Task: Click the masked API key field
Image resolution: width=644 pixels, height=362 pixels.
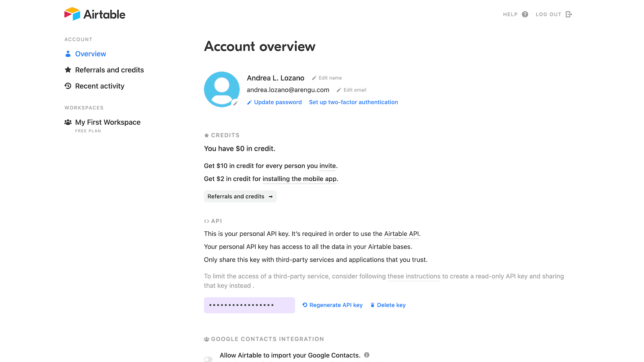Action: [x=249, y=305]
